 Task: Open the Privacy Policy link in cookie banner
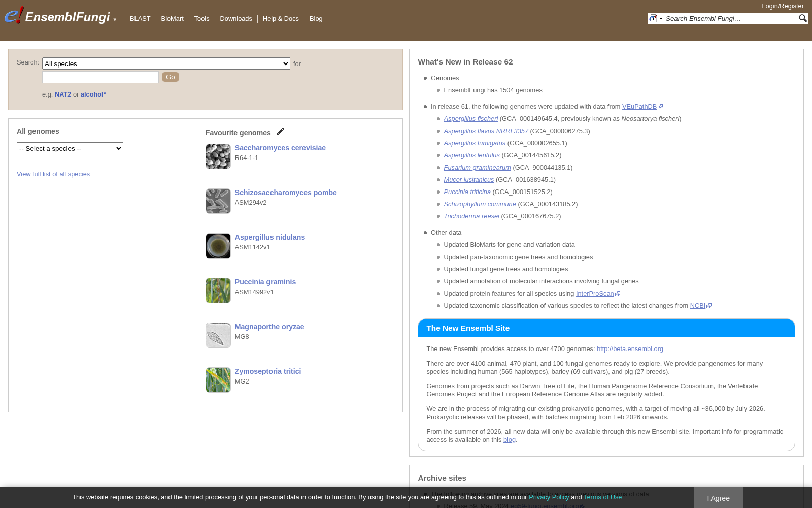click(549, 497)
